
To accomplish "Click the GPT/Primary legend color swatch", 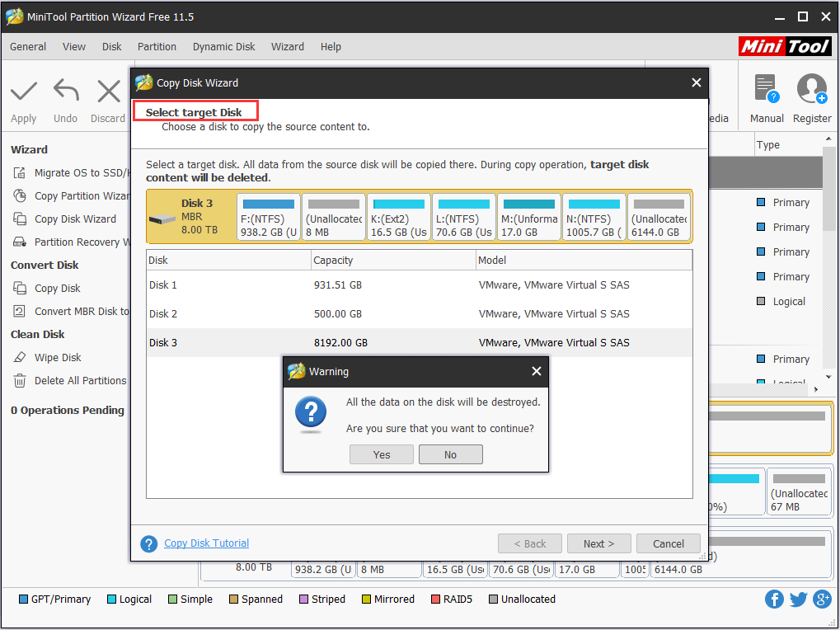I will click(x=23, y=599).
